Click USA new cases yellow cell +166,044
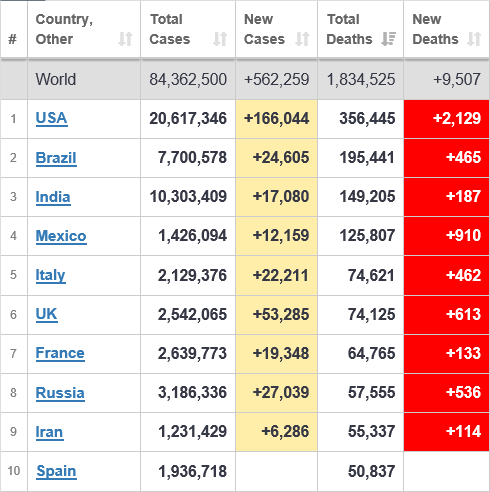Viewport: 490px width, 492px height. pos(276,119)
